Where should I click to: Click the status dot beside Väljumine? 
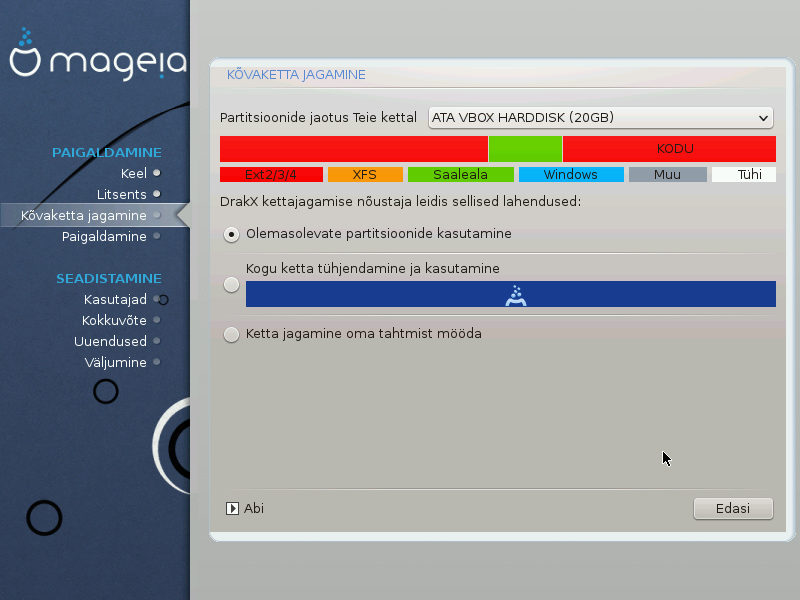[157, 362]
